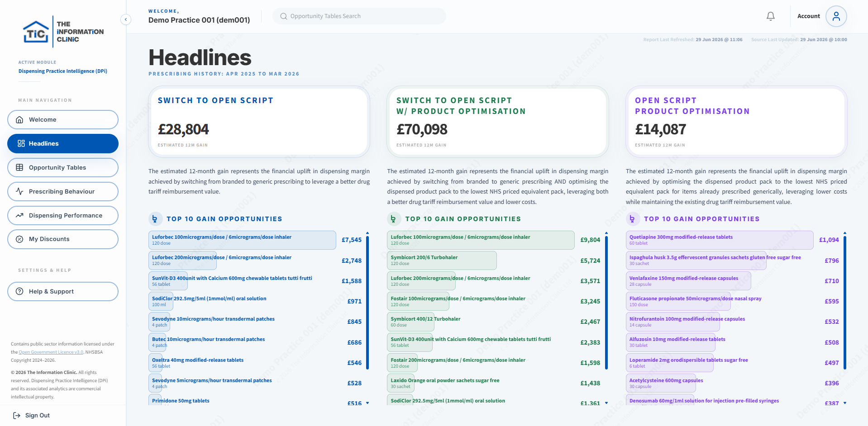Open the Prescribing Behaviour section
Image resolution: width=868 pixels, height=426 pixels.
coord(63,191)
